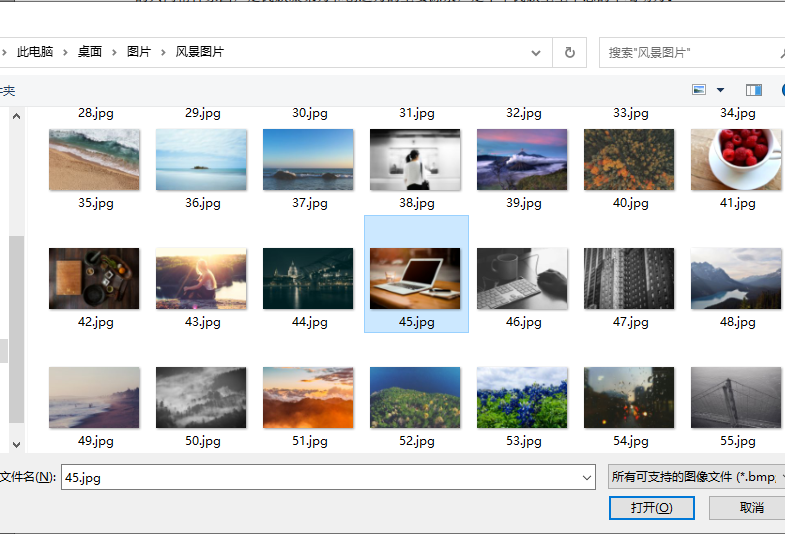This screenshot has width=785, height=534.
Task: Select the 35.jpg beach wave thumbnail
Action: [94, 160]
